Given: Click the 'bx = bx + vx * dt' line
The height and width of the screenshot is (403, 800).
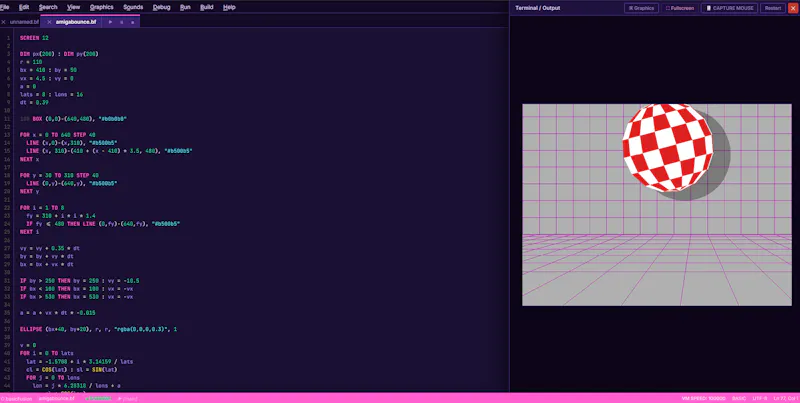Looking at the screenshot, I should [x=46, y=264].
